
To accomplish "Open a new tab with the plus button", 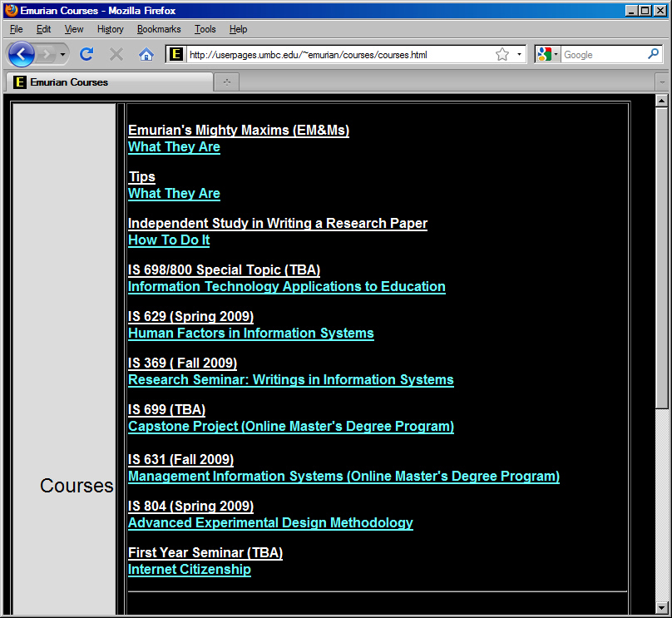I will click(x=227, y=82).
